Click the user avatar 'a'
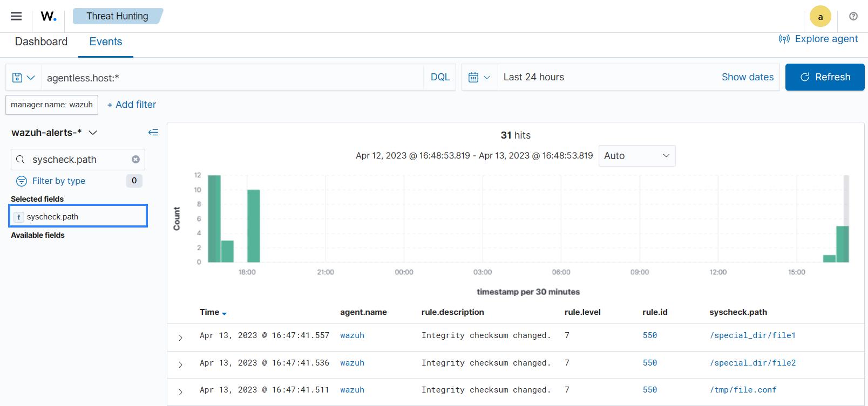 tap(820, 17)
